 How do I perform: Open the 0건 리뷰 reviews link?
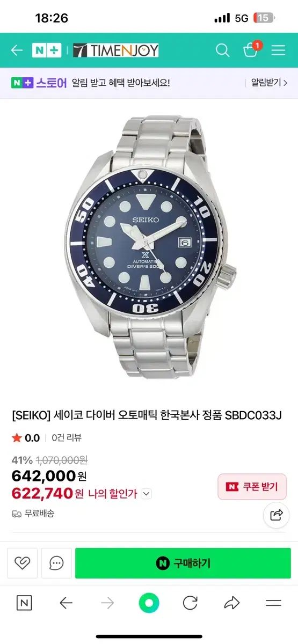(67, 437)
